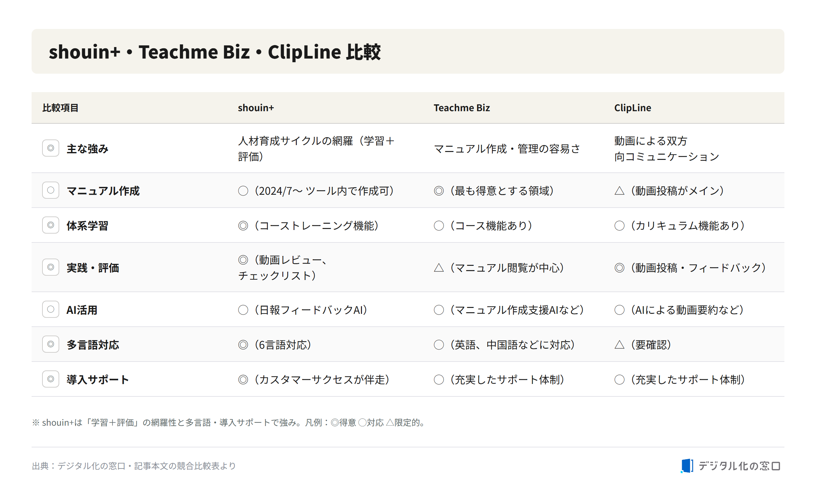The width and height of the screenshot is (816, 504).
Task: Click the ClipLine column header
Action: [x=633, y=108]
